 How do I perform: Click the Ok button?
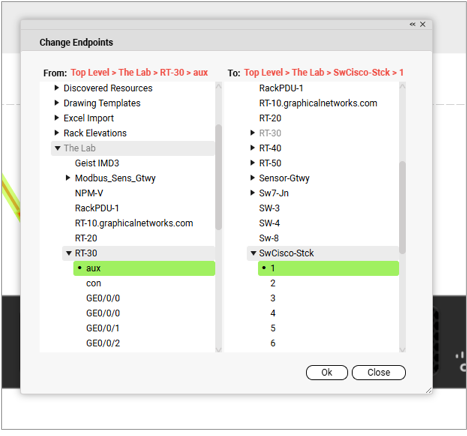pos(327,372)
